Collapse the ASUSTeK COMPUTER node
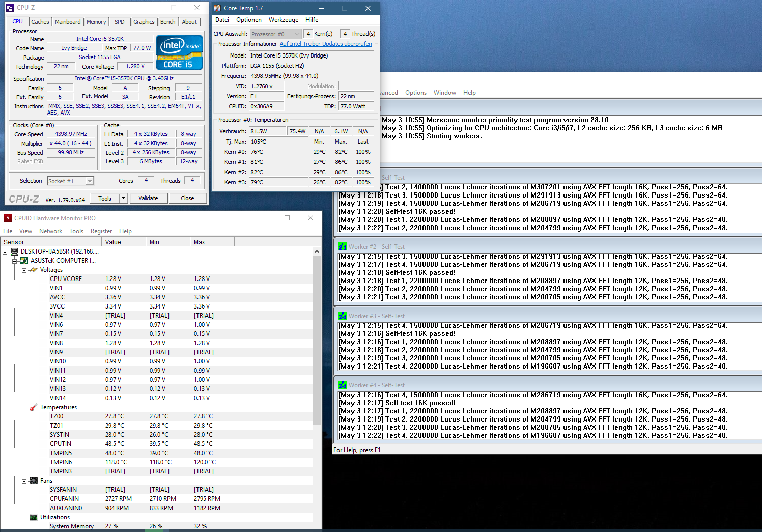762x532 pixels. point(15,261)
